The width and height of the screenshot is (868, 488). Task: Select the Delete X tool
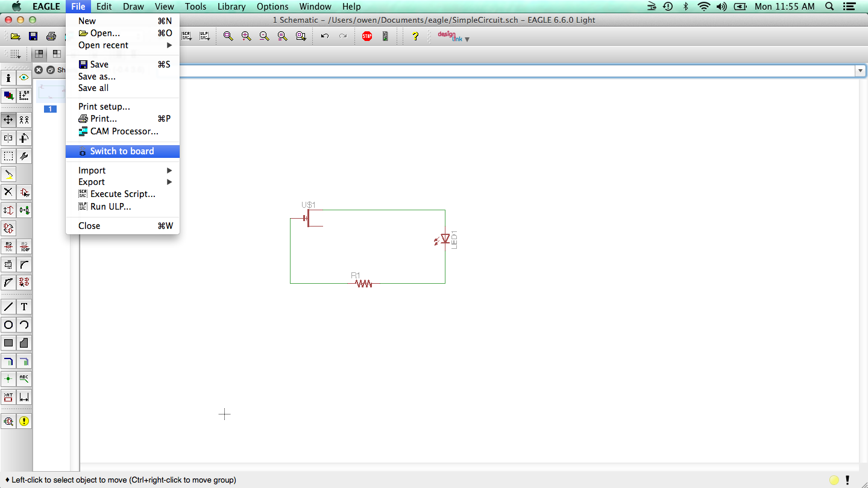(8, 192)
